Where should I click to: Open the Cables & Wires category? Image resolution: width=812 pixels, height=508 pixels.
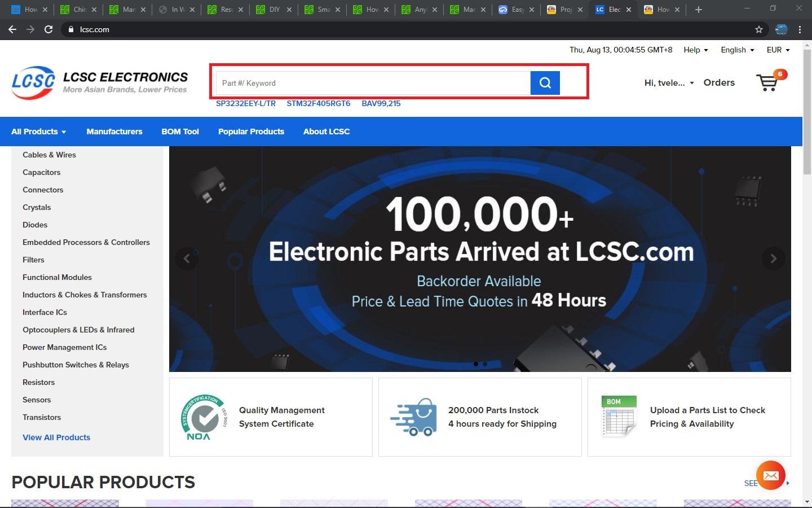49,155
